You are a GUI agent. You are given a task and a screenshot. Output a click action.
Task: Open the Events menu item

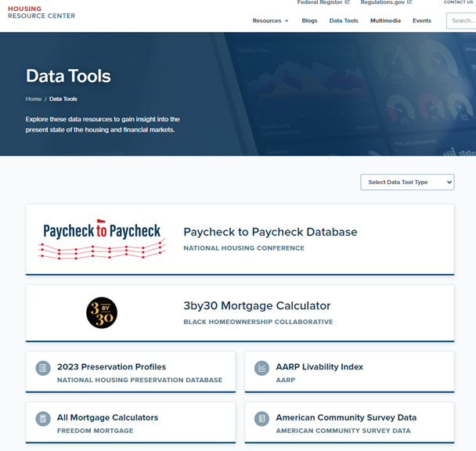tap(422, 20)
